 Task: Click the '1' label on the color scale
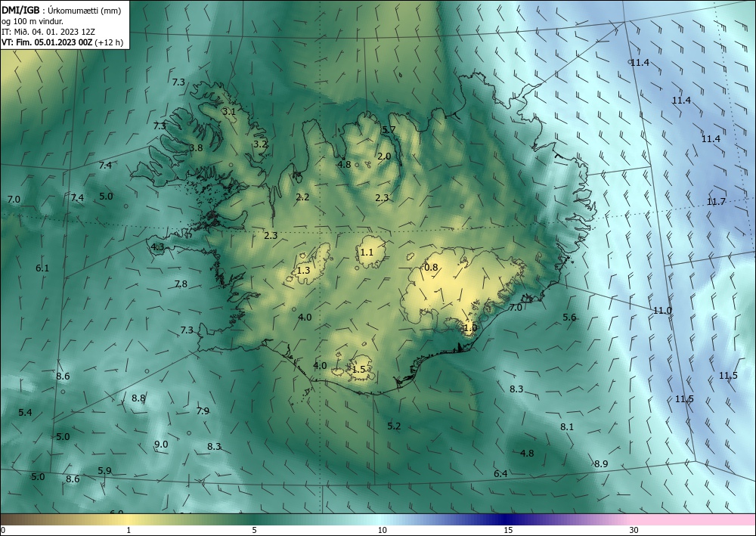pos(129,530)
